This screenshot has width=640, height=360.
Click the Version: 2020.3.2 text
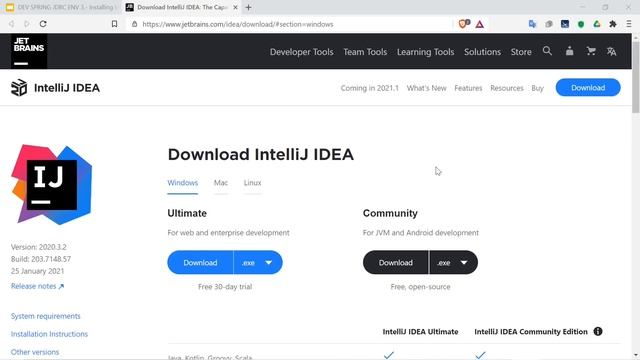pyautogui.click(x=38, y=247)
